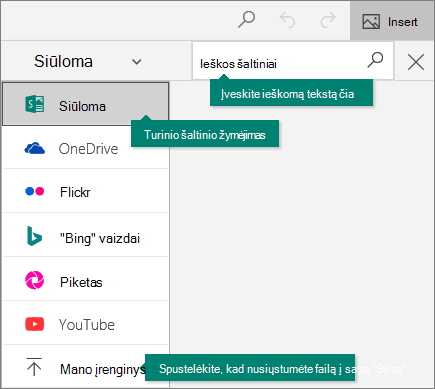Screen dimensions: 435x389
Task: Click the upload arrow icon
Action: pos(34,367)
